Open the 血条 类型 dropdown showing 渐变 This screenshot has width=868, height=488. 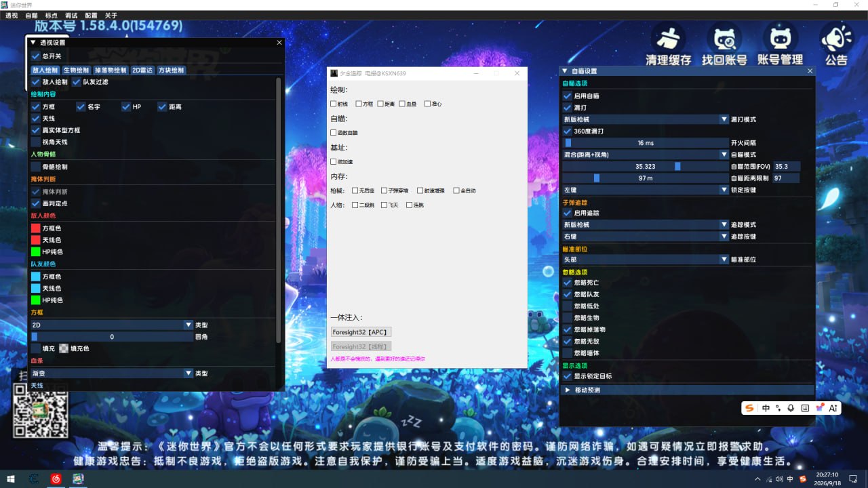[112, 373]
